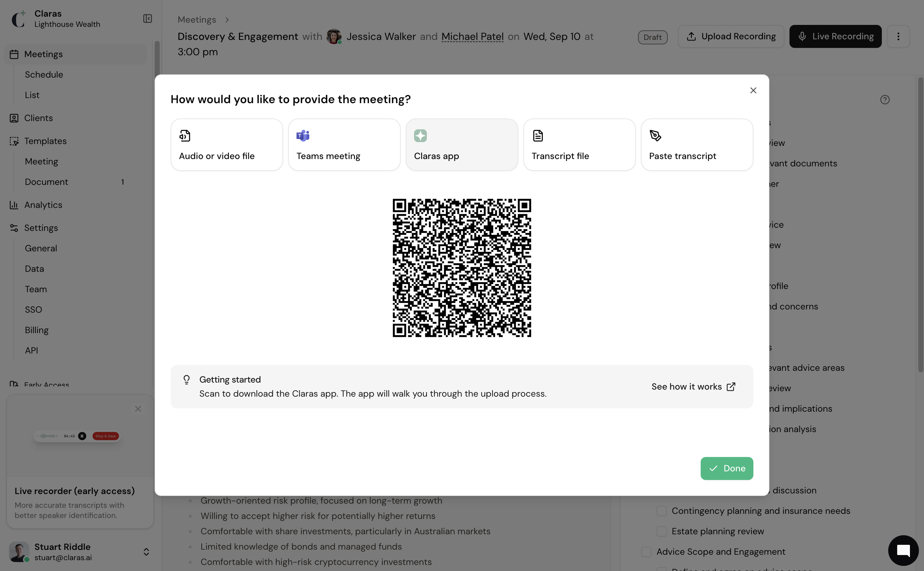
Task: Go to Meetings breadcrumb
Action: (197, 19)
